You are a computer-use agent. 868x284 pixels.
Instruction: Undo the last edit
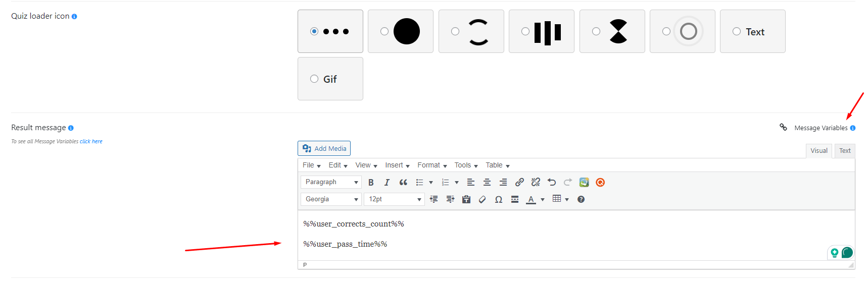(x=552, y=182)
